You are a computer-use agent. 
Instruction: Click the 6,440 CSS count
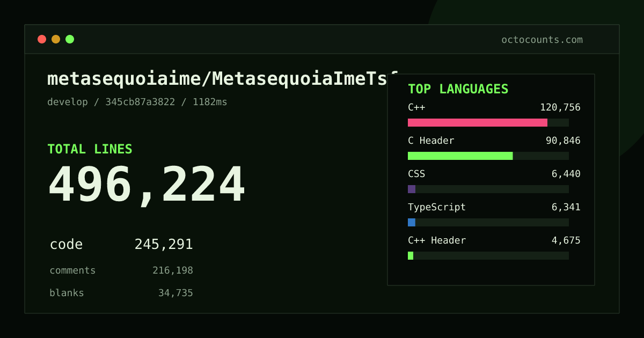pyautogui.click(x=566, y=174)
